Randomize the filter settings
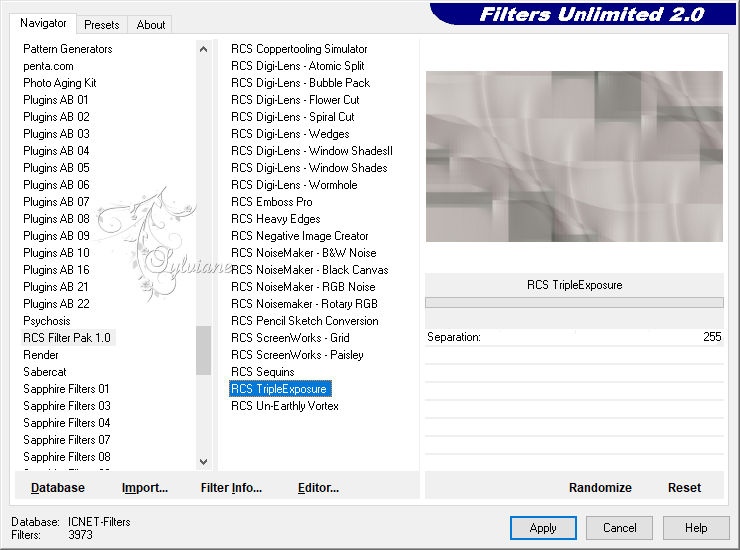Image resolution: width=740 pixels, height=550 pixels. [600, 488]
